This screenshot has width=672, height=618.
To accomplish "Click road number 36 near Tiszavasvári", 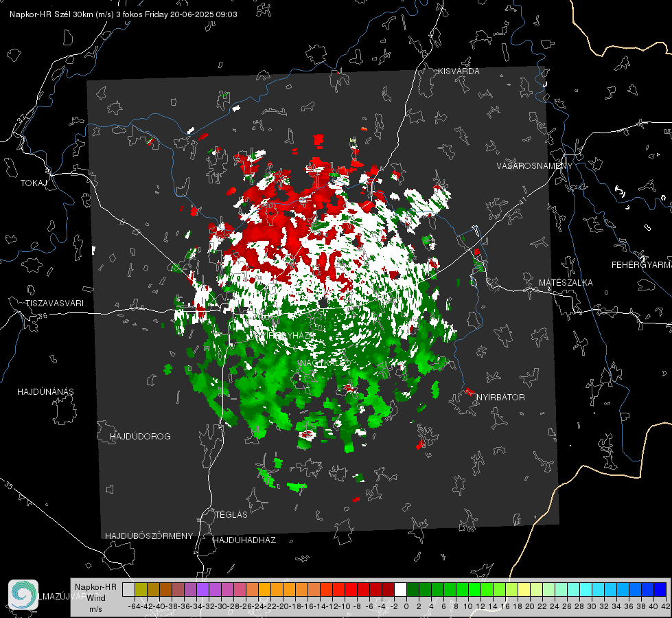I will tap(43, 316).
